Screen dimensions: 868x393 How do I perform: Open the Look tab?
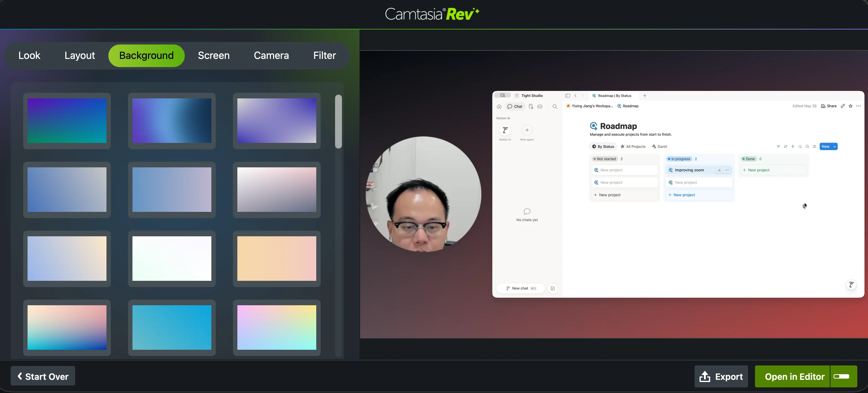pos(29,55)
